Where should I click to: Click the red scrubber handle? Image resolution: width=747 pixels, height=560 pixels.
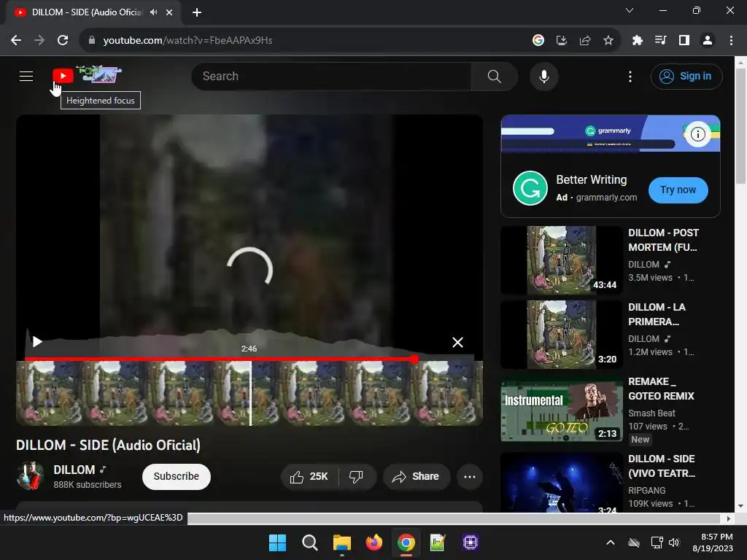414,359
